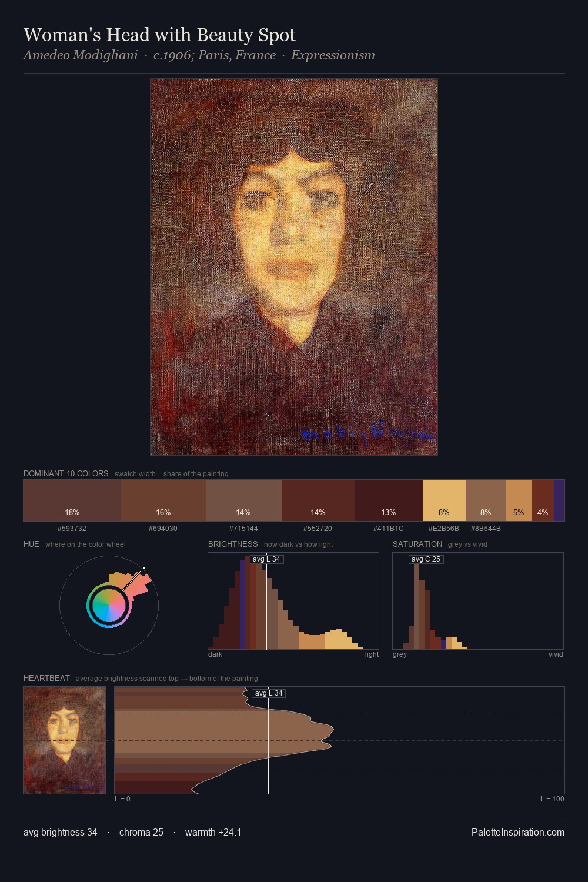Click the 'BRIGHTNESS' section heading
Viewport: 588px width, 882px height.
pos(233,544)
